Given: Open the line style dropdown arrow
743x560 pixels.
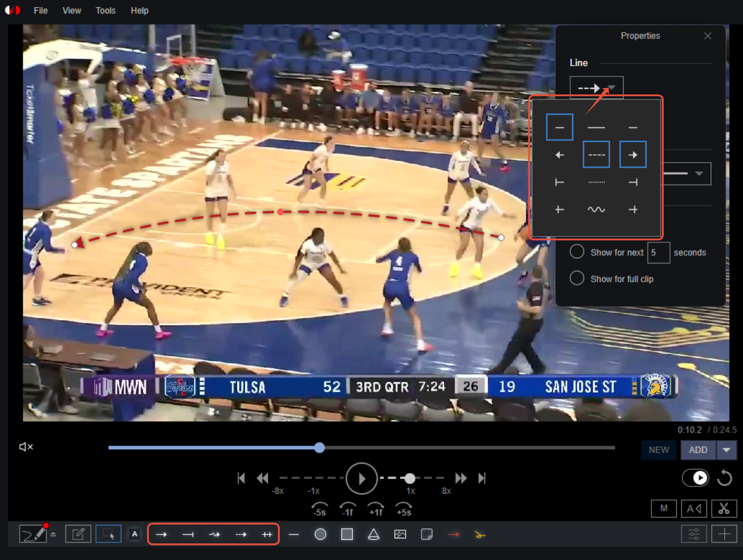Looking at the screenshot, I should pyautogui.click(x=612, y=87).
